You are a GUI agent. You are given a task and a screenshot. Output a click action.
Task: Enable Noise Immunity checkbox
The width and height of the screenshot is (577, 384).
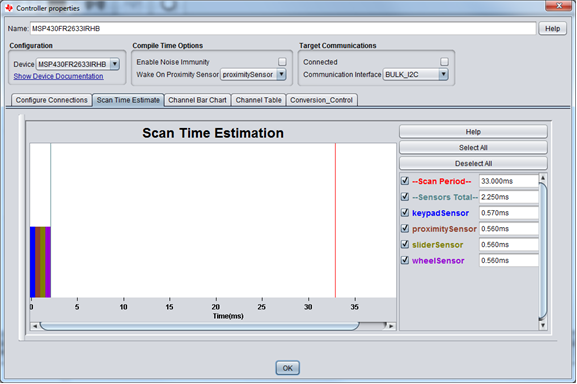[x=282, y=62]
